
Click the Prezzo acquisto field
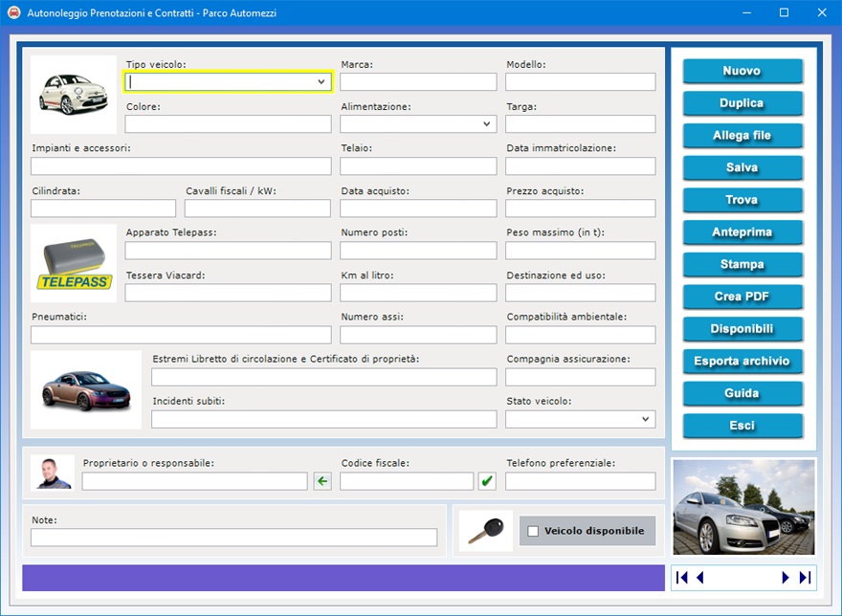(x=581, y=209)
